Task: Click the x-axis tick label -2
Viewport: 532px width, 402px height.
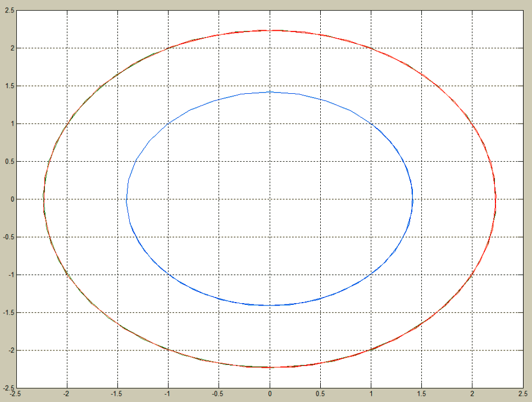Action: pos(66,394)
